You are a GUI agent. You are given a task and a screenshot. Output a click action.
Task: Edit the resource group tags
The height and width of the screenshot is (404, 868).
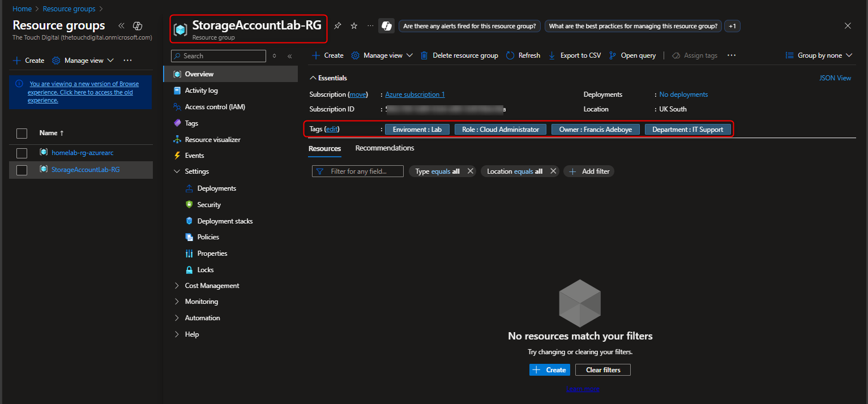click(332, 128)
